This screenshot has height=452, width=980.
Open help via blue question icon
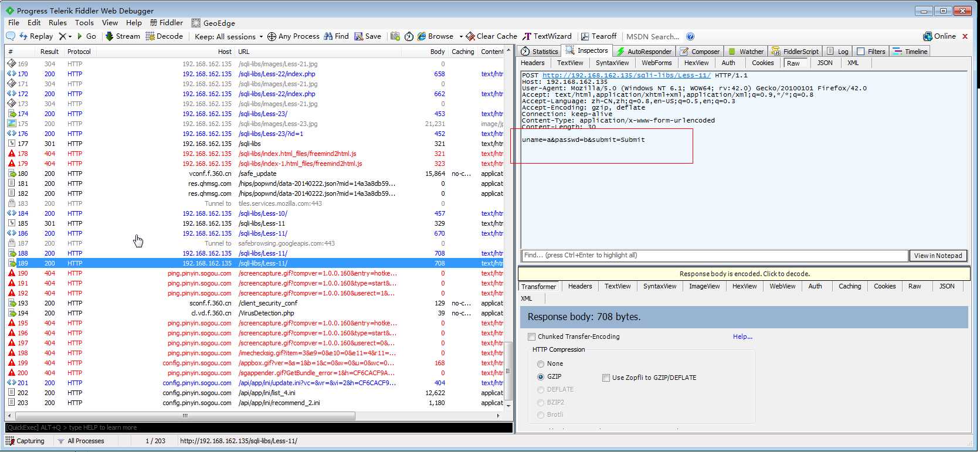click(690, 36)
